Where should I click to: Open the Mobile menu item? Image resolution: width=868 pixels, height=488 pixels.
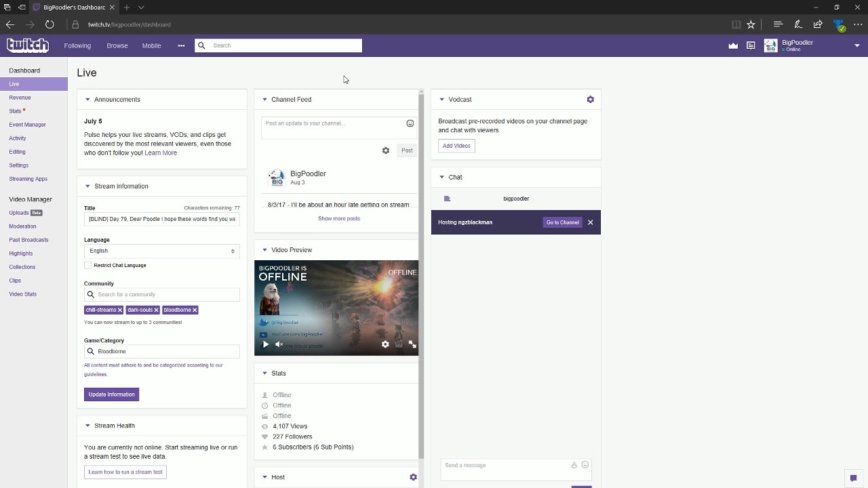point(151,45)
